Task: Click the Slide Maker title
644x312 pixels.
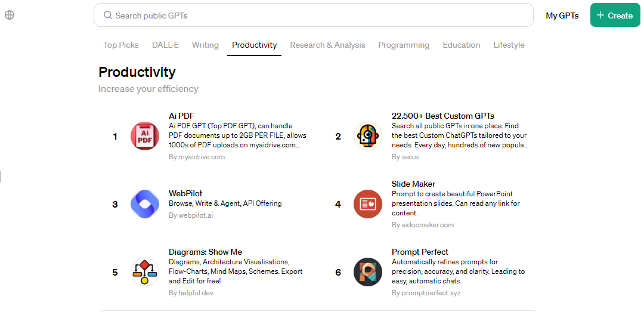Action: coord(413,184)
